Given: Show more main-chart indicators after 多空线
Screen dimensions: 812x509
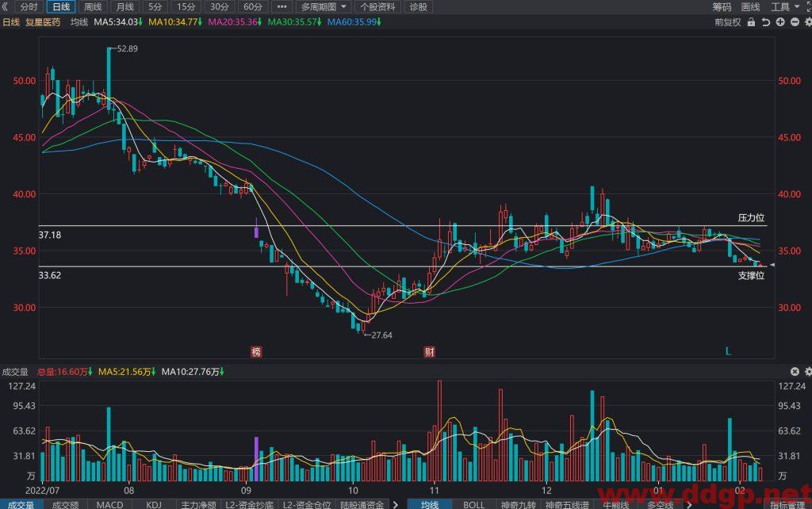Looking at the screenshot, I should click(689, 504).
